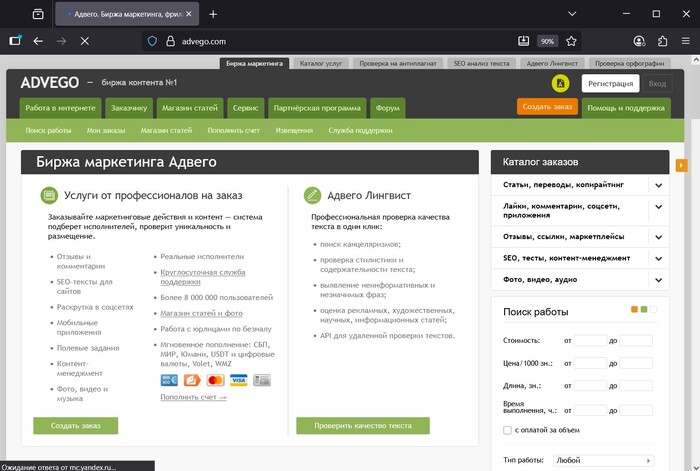Open Проверка на антиплагиат tab
The image size is (700, 471).
tap(398, 63)
